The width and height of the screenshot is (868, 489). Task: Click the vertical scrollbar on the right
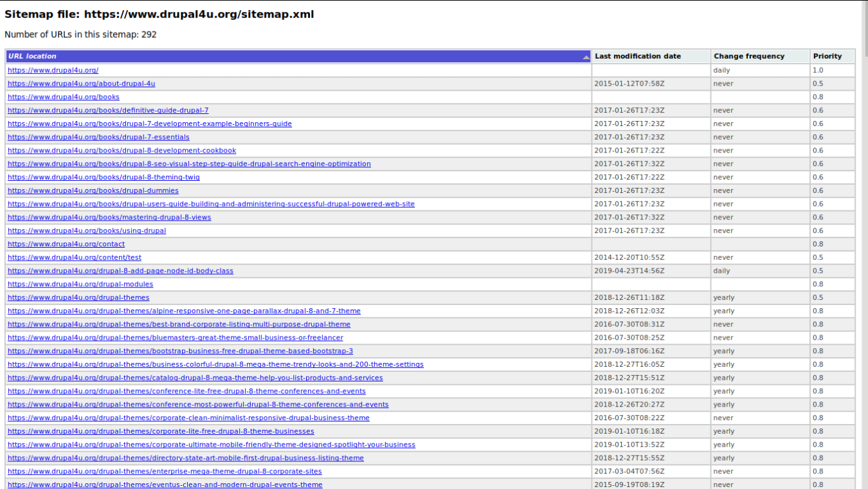864,257
